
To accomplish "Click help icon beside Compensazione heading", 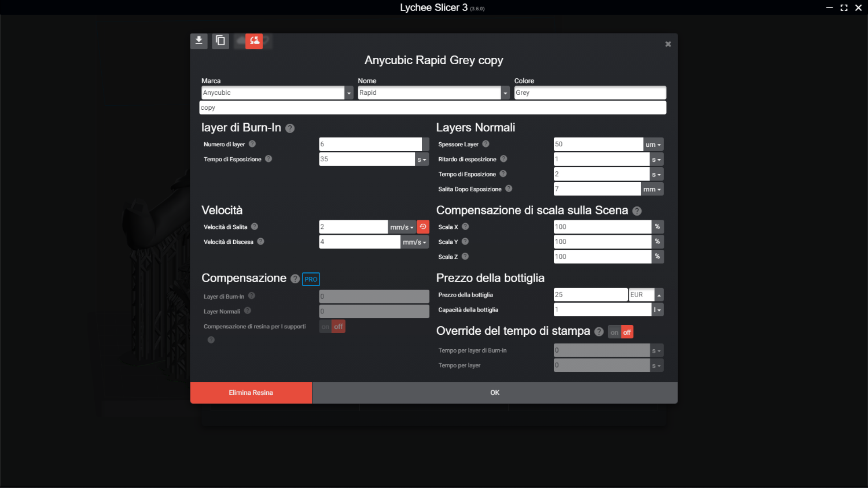I will [x=295, y=279].
